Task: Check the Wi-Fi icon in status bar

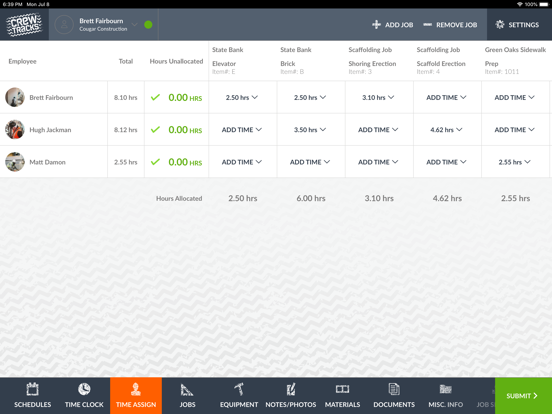Action: pos(520,4)
